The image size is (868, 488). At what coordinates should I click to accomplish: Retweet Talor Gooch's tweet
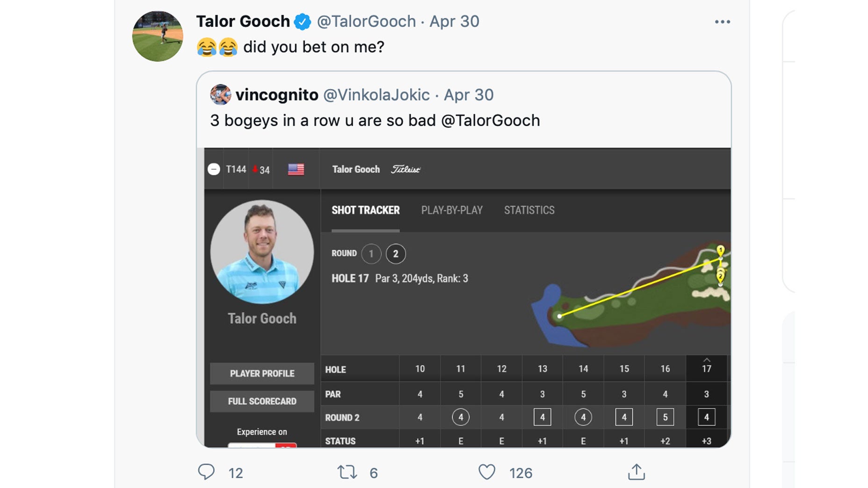[x=347, y=472]
